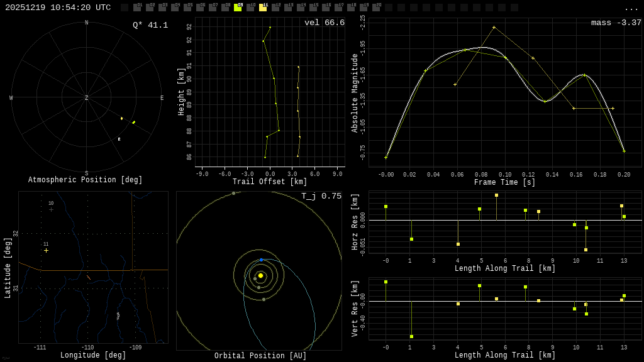Click the Q* 41.1 value
Viewport: 644px width, 362px height.
pos(150,25)
